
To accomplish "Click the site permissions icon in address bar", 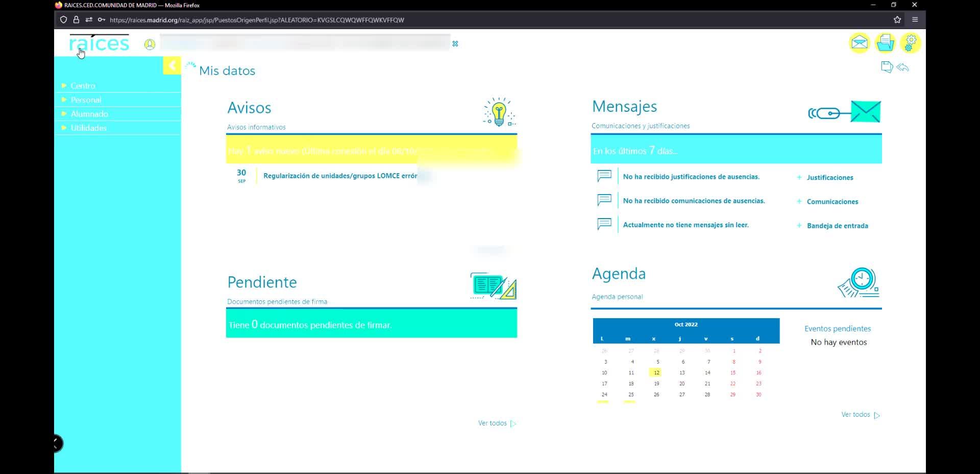I will [x=89, y=20].
